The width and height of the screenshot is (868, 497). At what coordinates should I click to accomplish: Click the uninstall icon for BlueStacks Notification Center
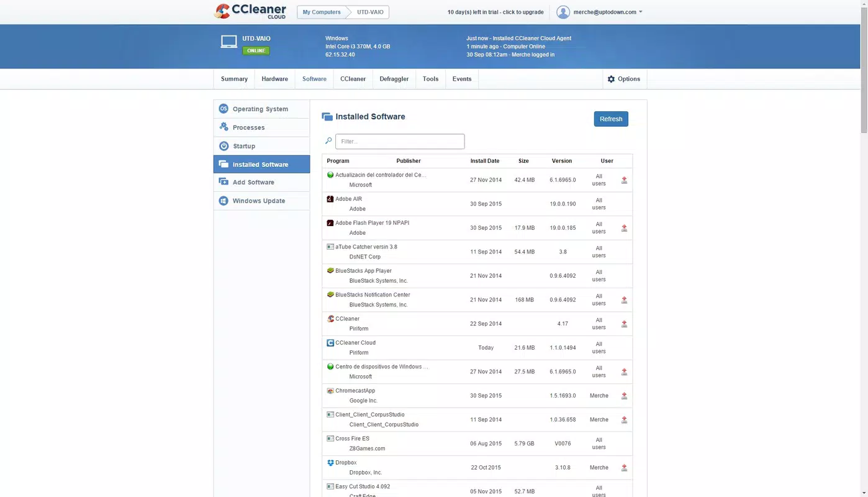pyautogui.click(x=624, y=300)
